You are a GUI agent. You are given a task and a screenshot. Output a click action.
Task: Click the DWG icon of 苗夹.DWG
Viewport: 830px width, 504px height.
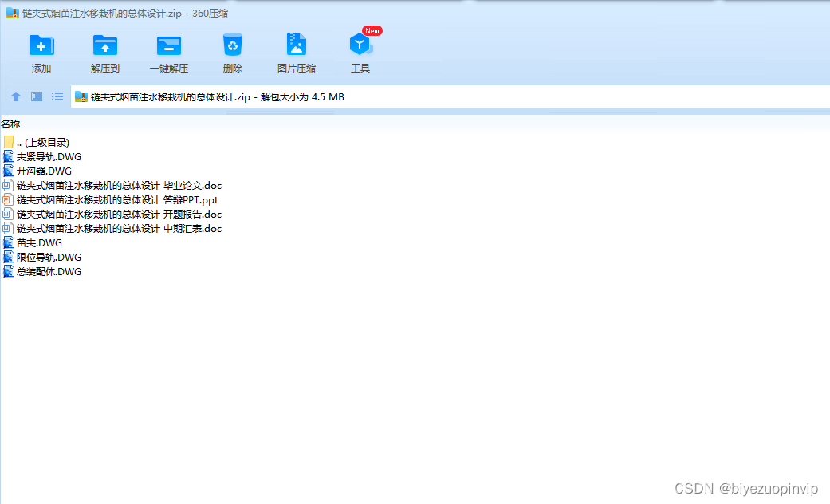pyautogui.click(x=9, y=242)
